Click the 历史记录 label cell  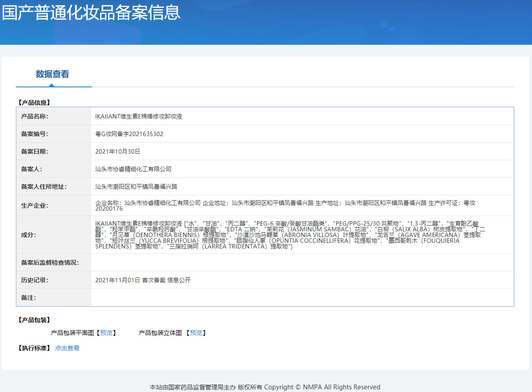coord(54,280)
